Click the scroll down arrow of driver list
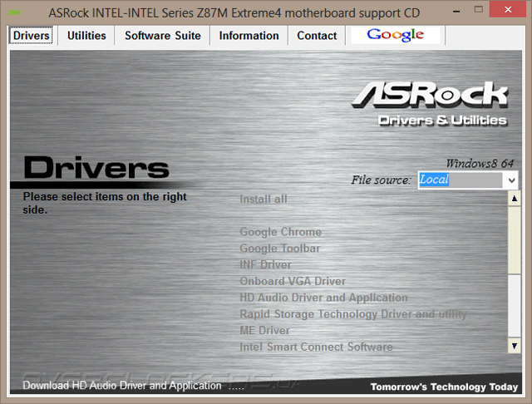Viewport: 532px width, 404px height. pos(515,346)
